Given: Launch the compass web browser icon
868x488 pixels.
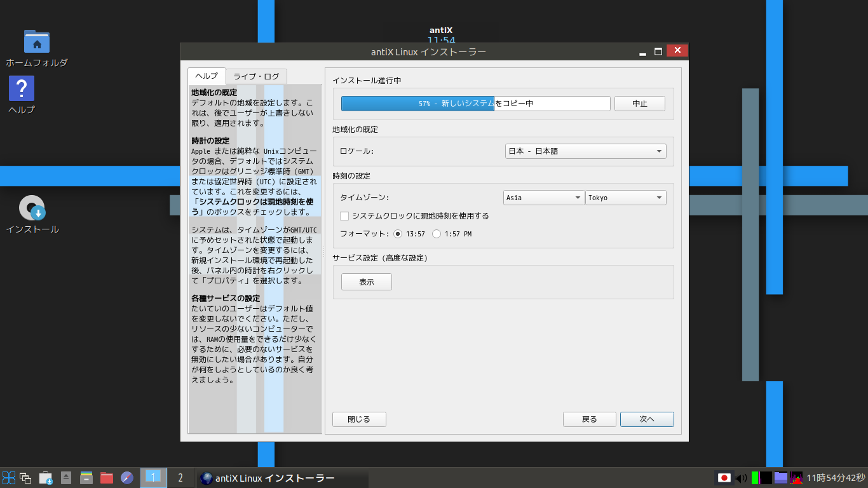Looking at the screenshot, I should (127, 478).
